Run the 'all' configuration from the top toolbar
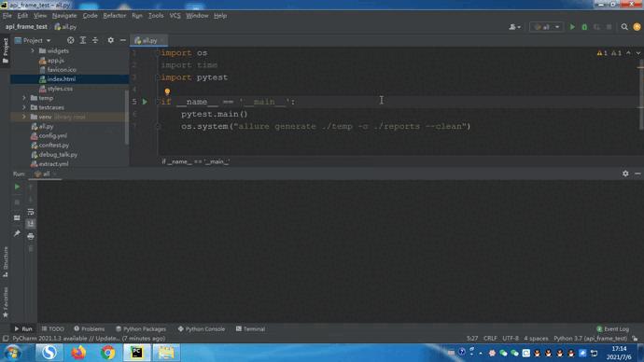Image resolution: width=644 pixels, height=362 pixels. (572, 27)
